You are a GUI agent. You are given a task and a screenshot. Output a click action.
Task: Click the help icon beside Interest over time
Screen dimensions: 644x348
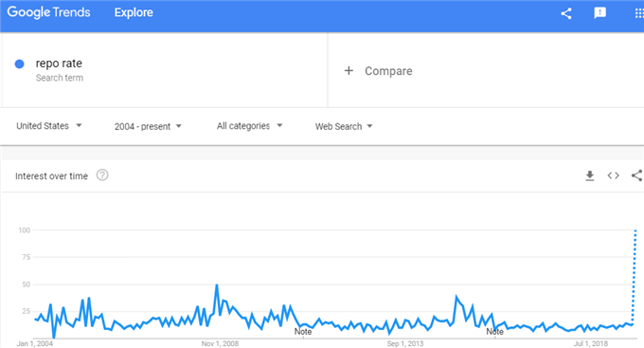tap(102, 175)
